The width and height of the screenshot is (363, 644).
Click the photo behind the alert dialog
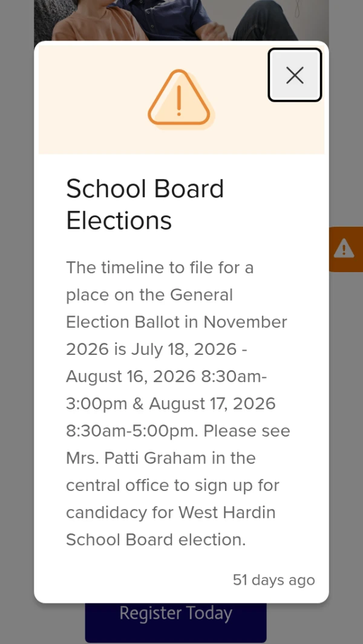coord(181,20)
